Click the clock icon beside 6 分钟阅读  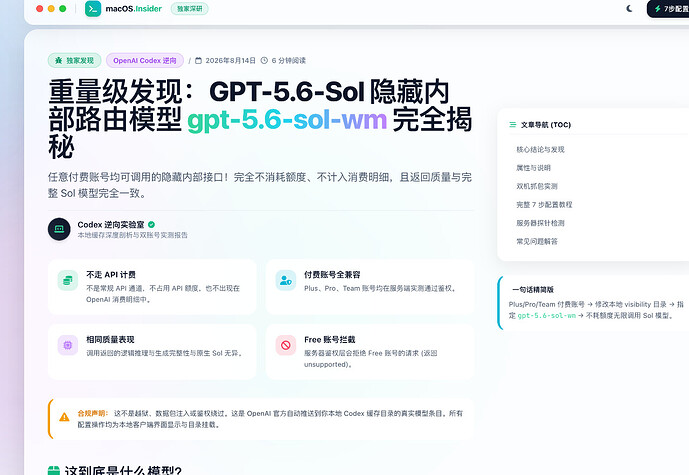point(264,61)
